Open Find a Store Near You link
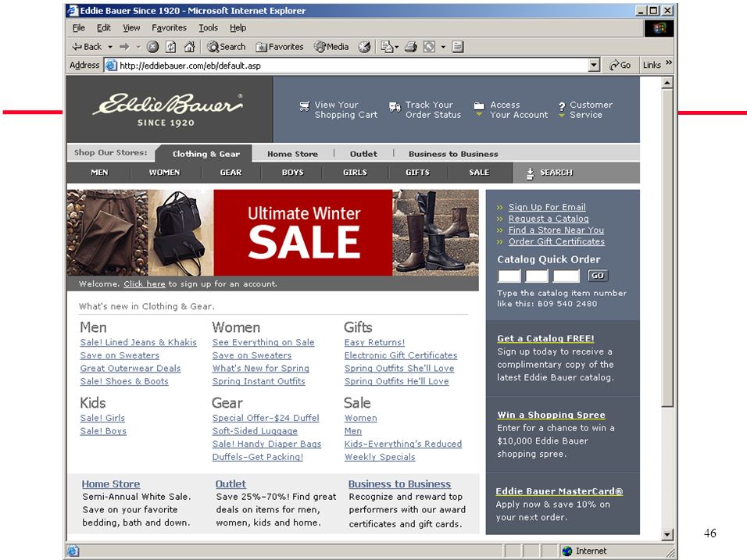The image size is (747, 560). [556, 230]
